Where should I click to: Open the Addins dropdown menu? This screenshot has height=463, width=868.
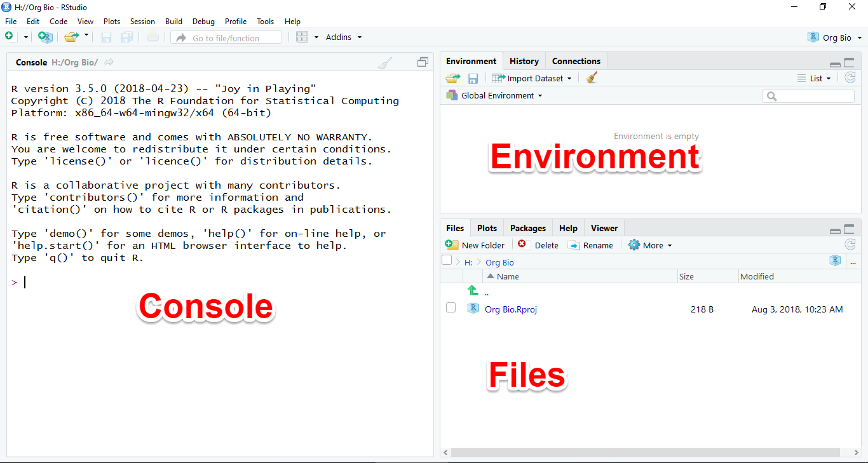tap(344, 37)
